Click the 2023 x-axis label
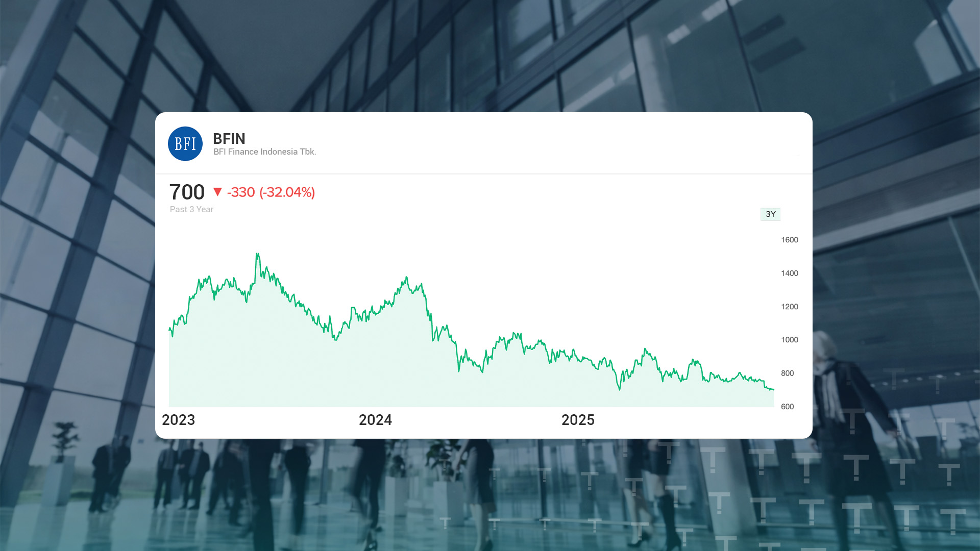This screenshot has width=980, height=551. (x=178, y=420)
